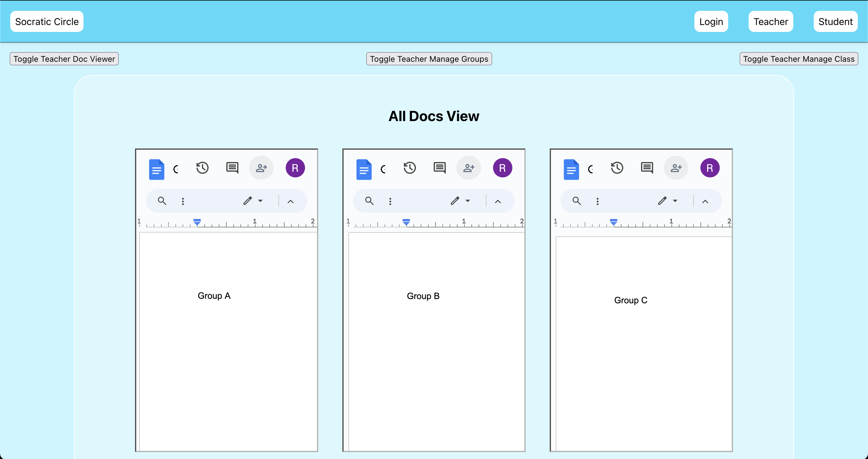868x459 pixels.
Task: Click share icon in Group C doc
Action: (x=676, y=168)
